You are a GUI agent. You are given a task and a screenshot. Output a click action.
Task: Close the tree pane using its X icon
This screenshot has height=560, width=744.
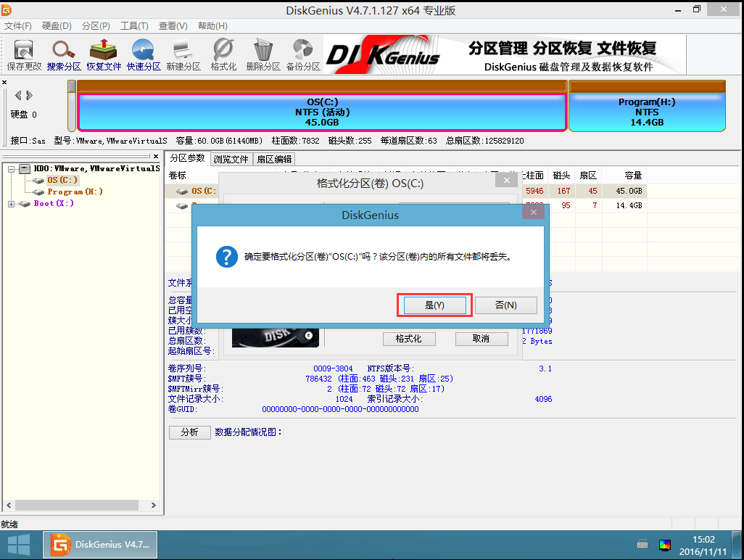point(156,156)
